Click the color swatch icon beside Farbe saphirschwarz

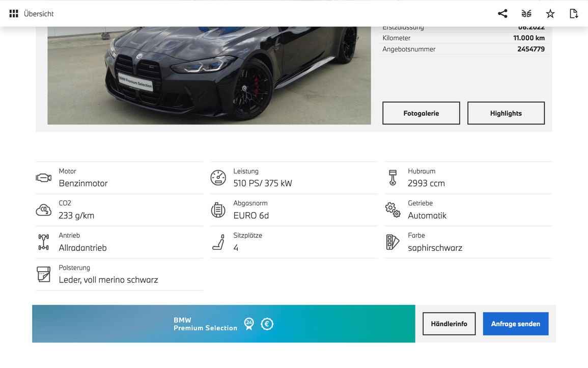[393, 242]
